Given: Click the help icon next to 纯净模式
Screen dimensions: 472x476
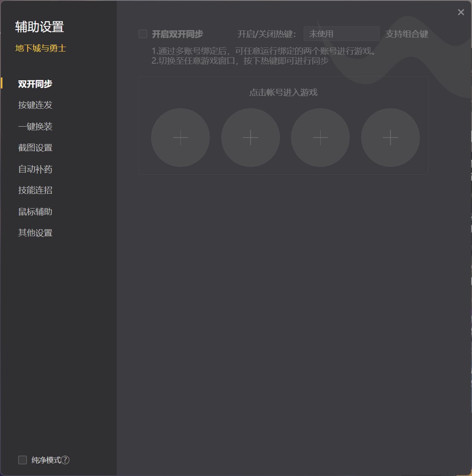Looking at the screenshot, I should click(65, 460).
